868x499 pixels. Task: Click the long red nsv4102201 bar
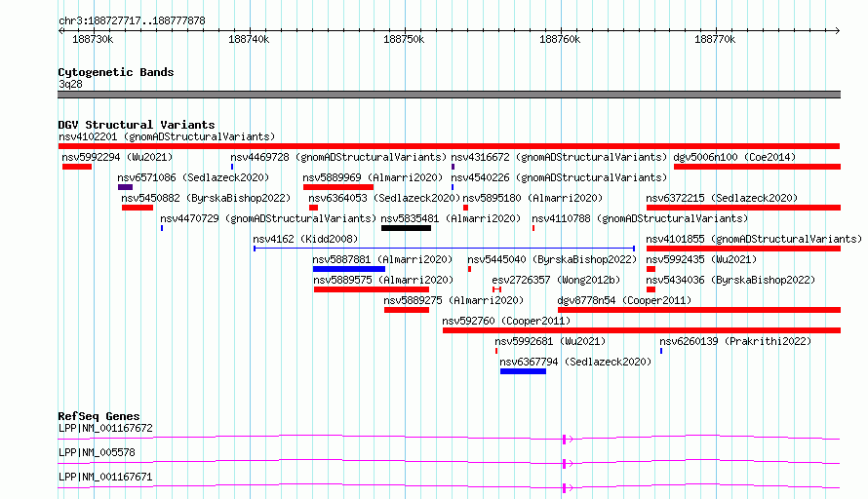pos(449,146)
